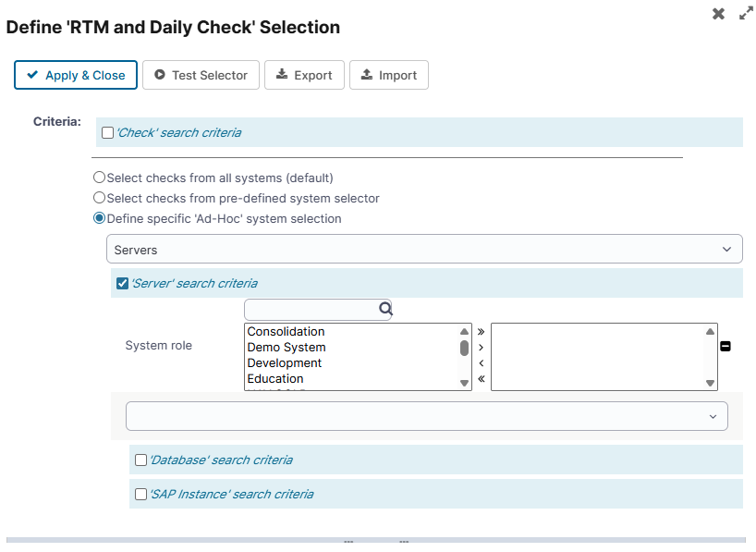Choose Select checks from all systems
Screen dimensions: 756x552
point(99,178)
